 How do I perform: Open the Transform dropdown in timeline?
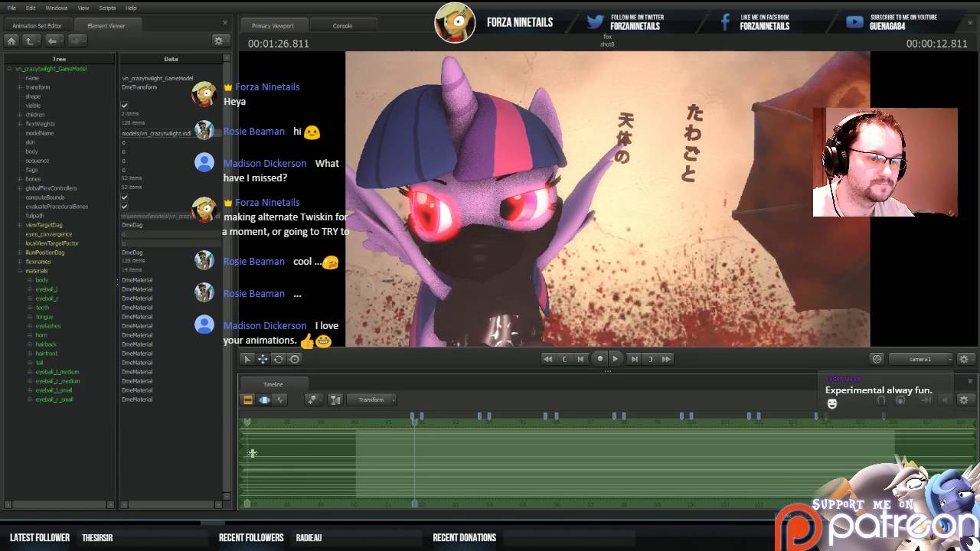[371, 399]
